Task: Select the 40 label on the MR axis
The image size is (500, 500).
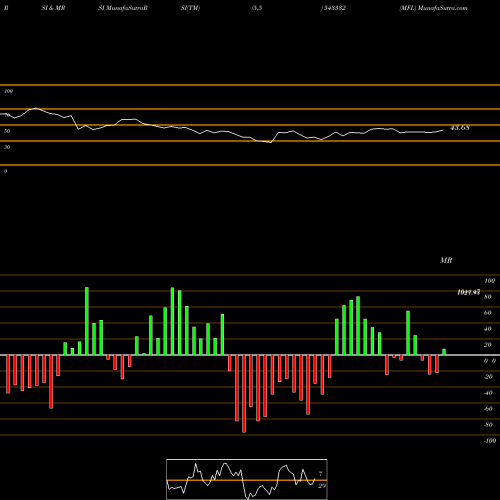Action: click(x=488, y=329)
